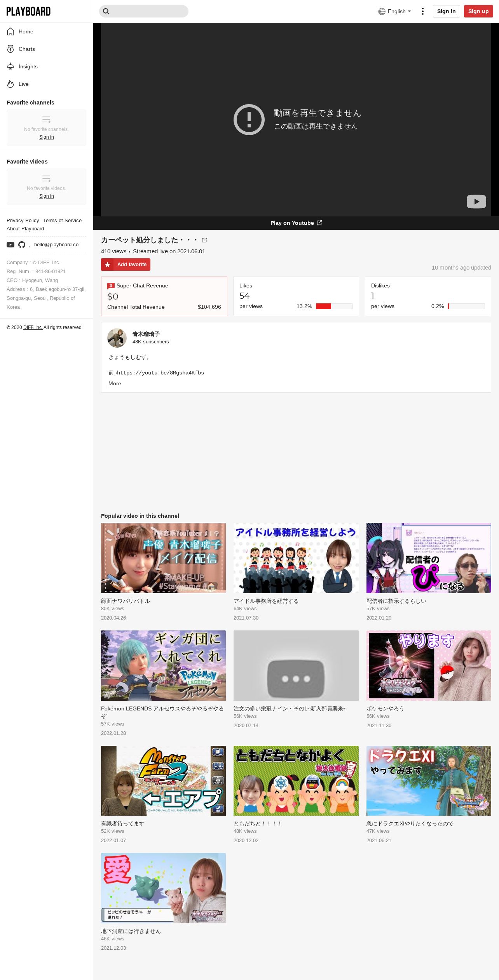The width and height of the screenshot is (499, 980).
Task: Click the Likes per views progress bar
Action: pos(334,306)
